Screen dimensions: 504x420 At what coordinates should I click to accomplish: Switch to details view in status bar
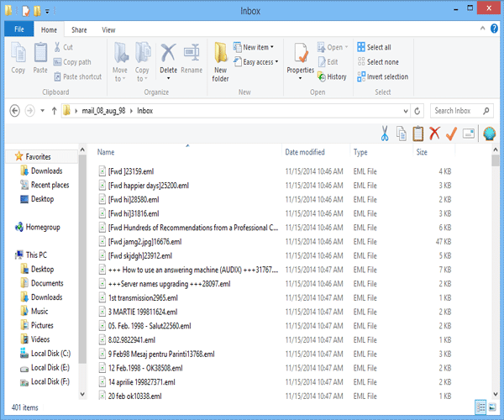(x=480, y=407)
